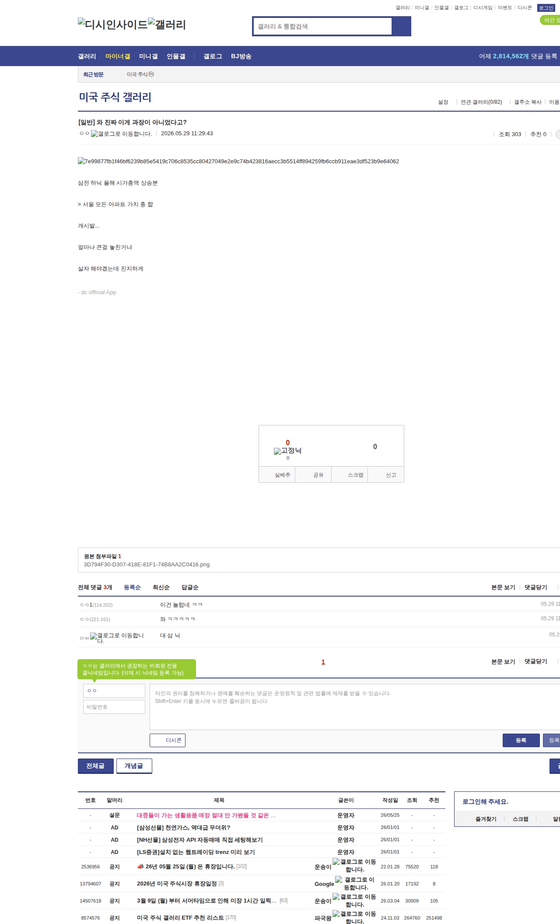Open AD post [삼성선물] 천연가스
Image resolution: width=560 pixels, height=924 pixels.
(x=183, y=828)
